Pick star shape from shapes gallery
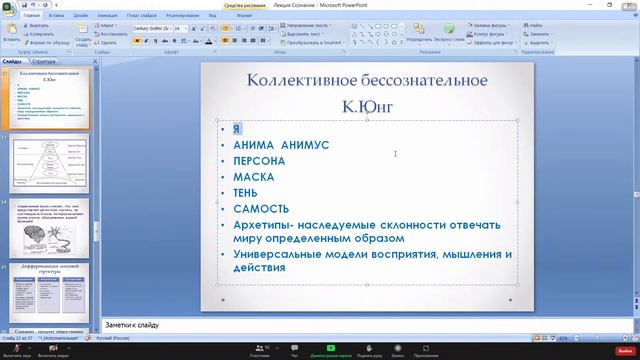This screenshot has height=360, width=640. pos(394,42)
